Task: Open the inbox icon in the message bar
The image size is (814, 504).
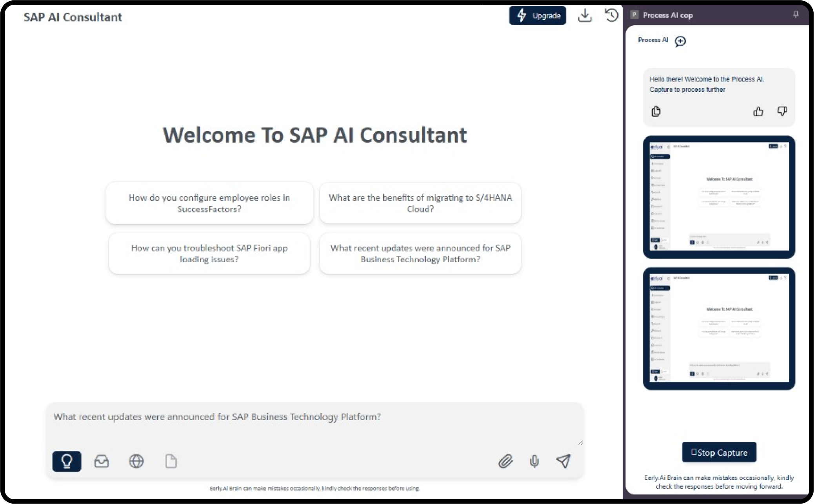Action: [102, 461]
